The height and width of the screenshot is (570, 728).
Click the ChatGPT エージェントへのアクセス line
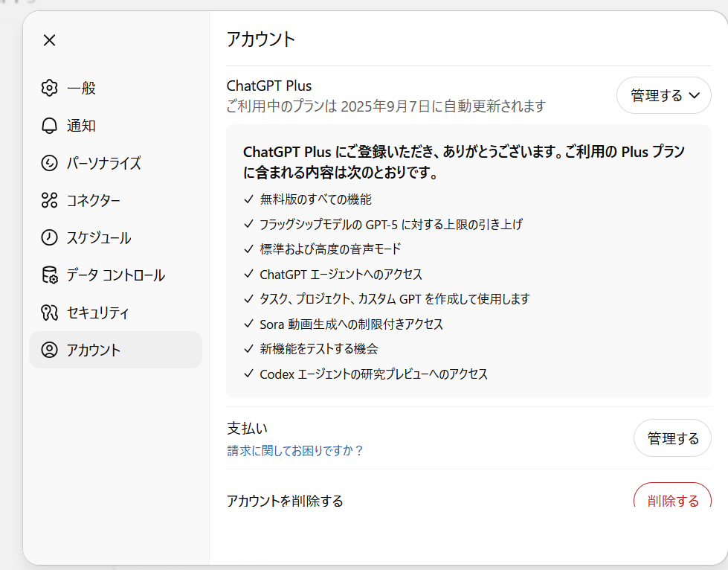point(341,274)
